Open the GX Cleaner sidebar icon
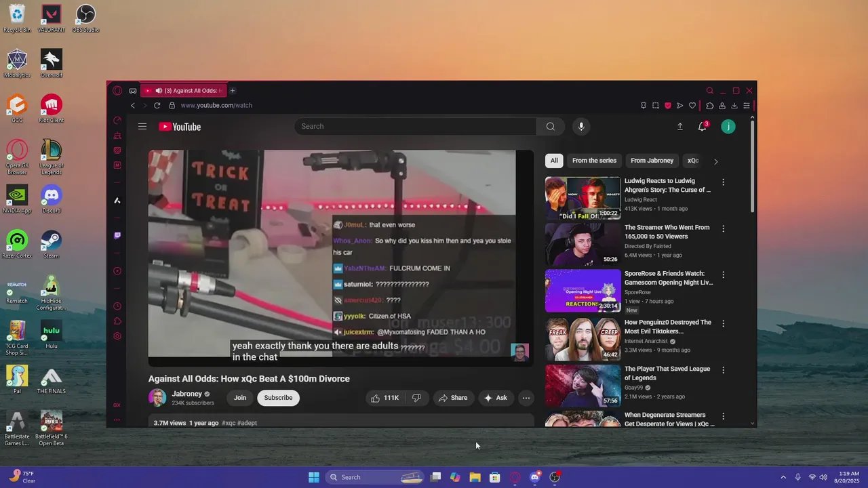The image size is (868, 488). point(117,136)
